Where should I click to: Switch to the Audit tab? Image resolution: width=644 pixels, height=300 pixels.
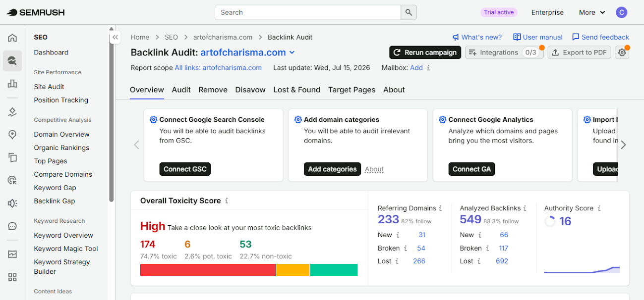click(x=181, y=90)
